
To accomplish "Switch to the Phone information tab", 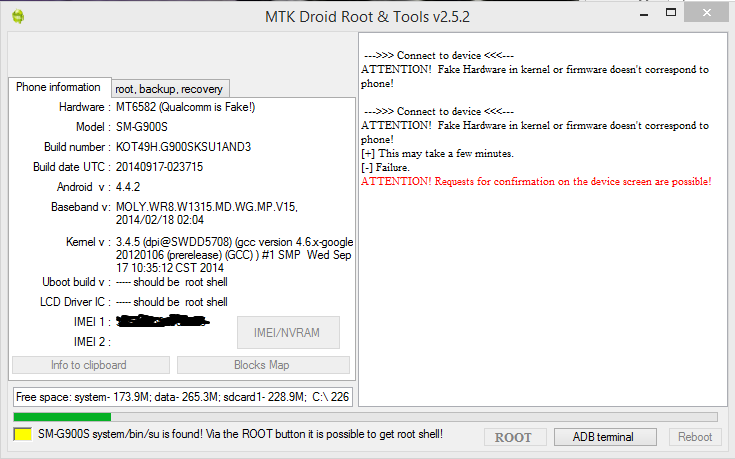I will (58, 88).
